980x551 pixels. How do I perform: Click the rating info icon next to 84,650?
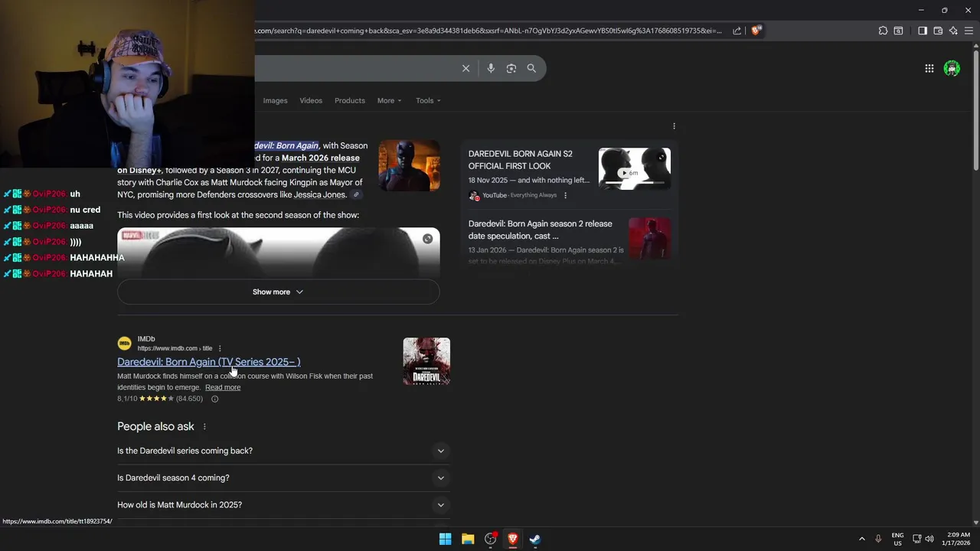214,399
